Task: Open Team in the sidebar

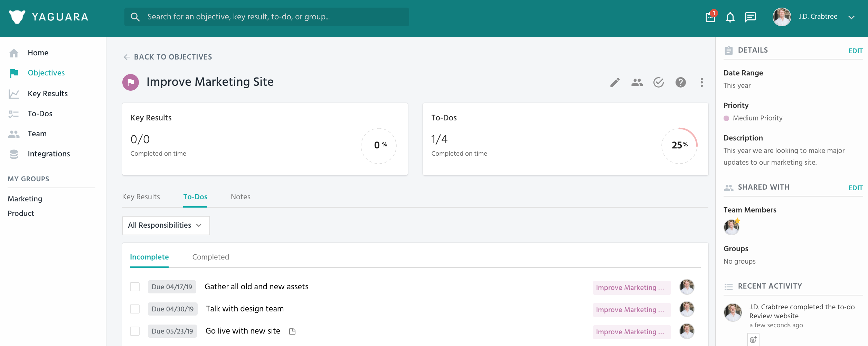Action: [x=37, y=134]
